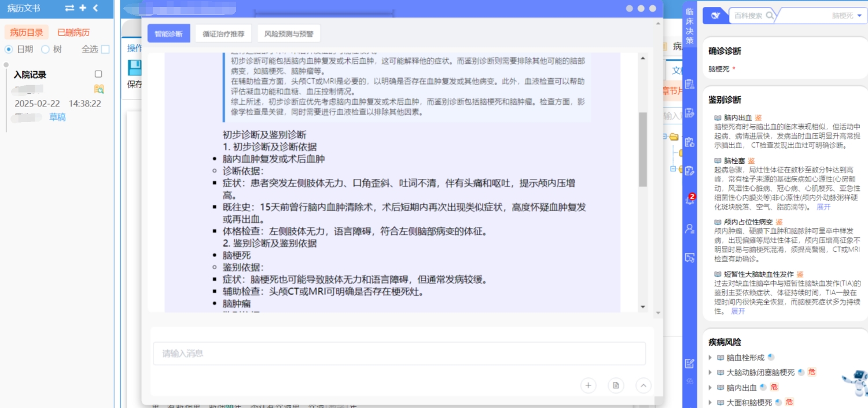Click the notification bell icon with badge 2

point(689,200)
